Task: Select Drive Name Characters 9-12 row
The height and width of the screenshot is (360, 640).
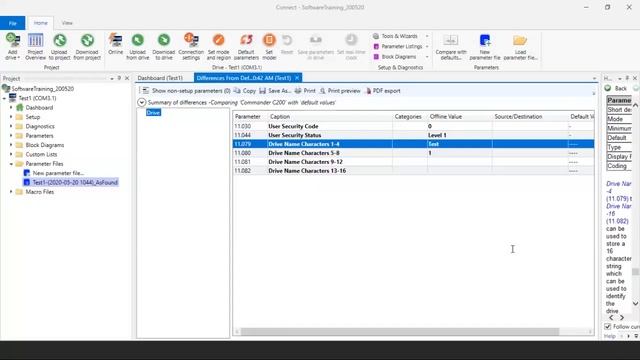Action: coord(413,162)
